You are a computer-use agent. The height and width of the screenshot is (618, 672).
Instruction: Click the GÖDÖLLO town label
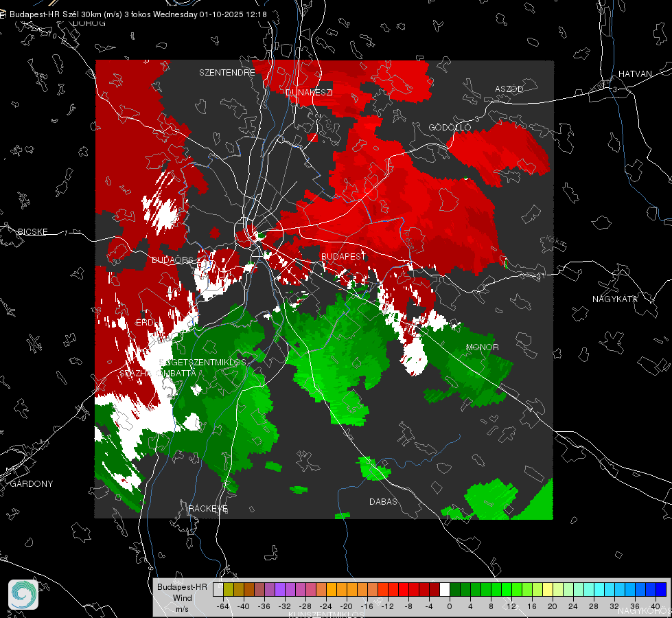[x=450, y=127]
